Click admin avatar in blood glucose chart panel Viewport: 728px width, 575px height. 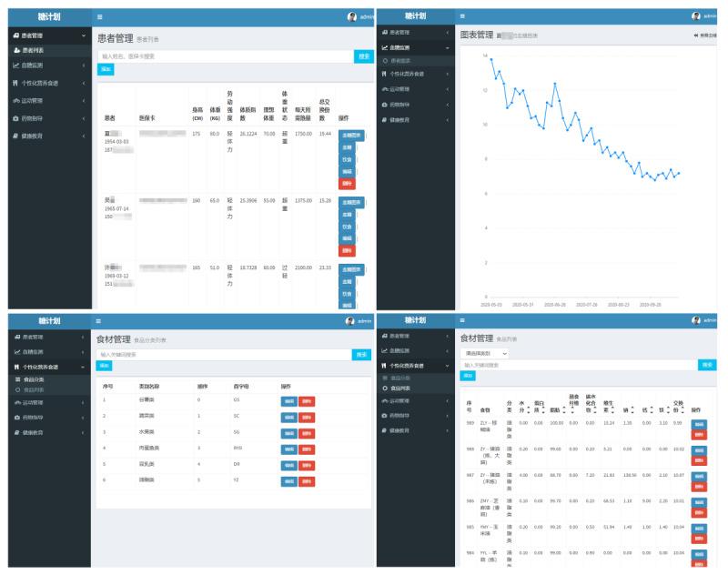[x=696, y=16]
